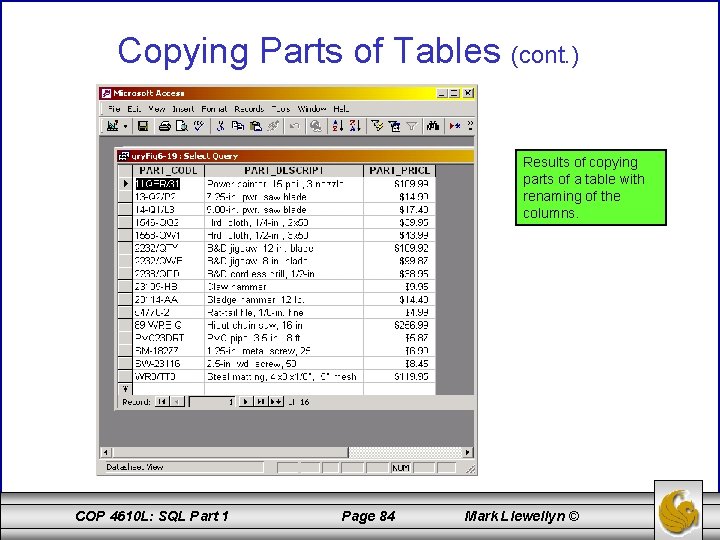
Task: Click the Design View icon in the toolbar
Action: point(112,126)
